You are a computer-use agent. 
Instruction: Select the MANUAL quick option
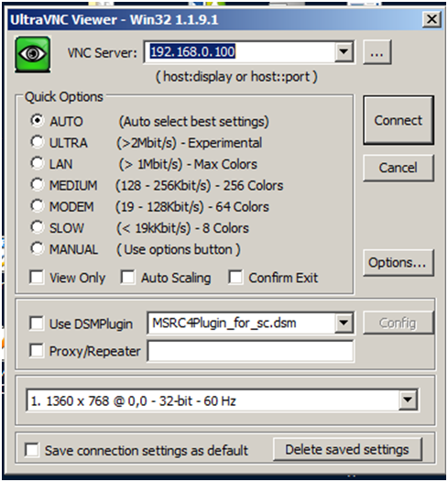pyautogui.click(x=37, y=248)
